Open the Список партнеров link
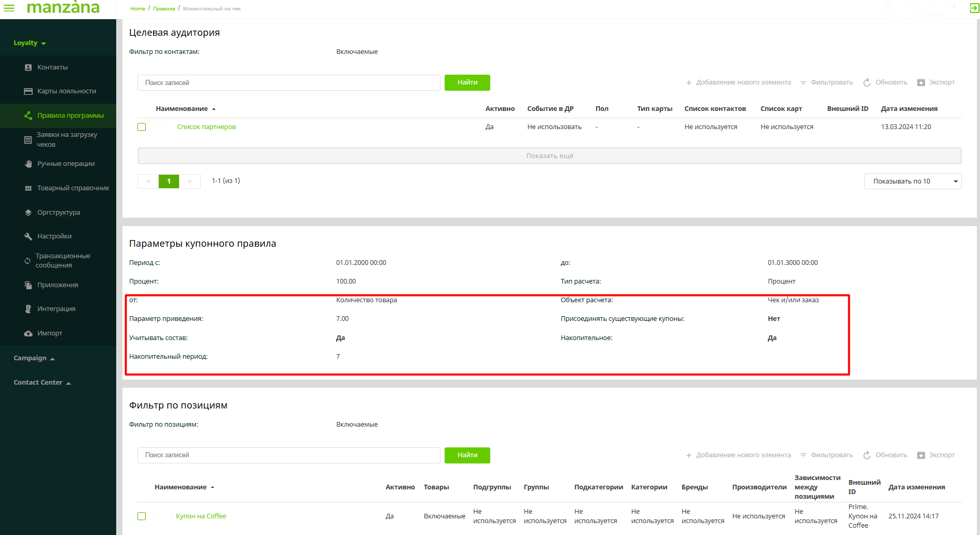The height and width of the screenshot is (535, 980). [206, 127]
